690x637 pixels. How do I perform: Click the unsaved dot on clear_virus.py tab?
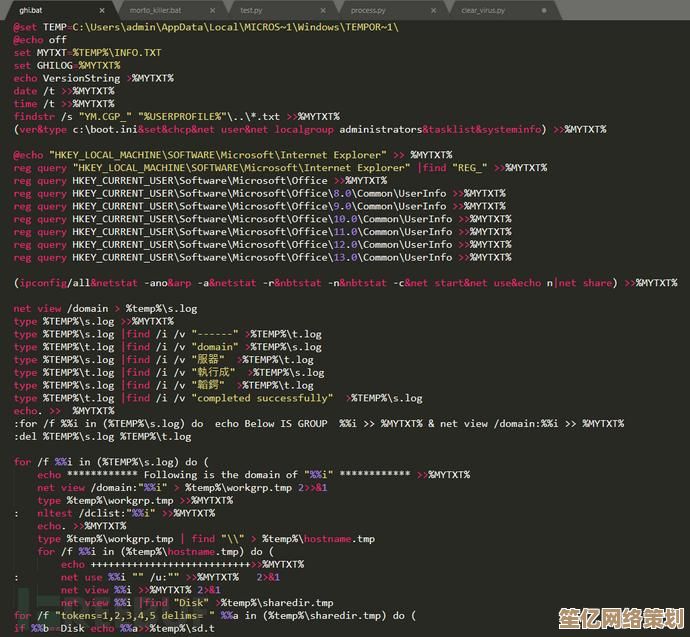coord(544,10)
